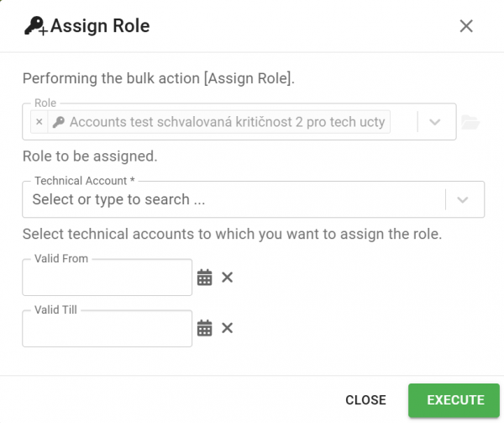
Task: Click the Valid Till field label
Action: click(55, 309)
